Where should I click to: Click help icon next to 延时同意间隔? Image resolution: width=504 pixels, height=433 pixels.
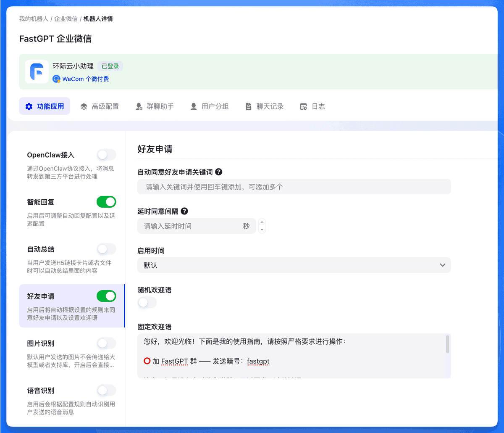click(x=184, y=211)
